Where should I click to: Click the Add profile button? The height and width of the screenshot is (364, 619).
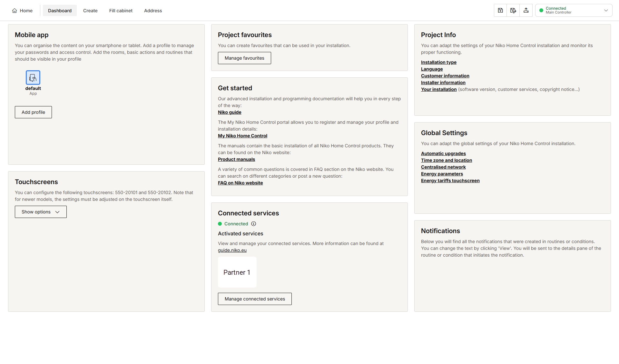pos(33,112)
